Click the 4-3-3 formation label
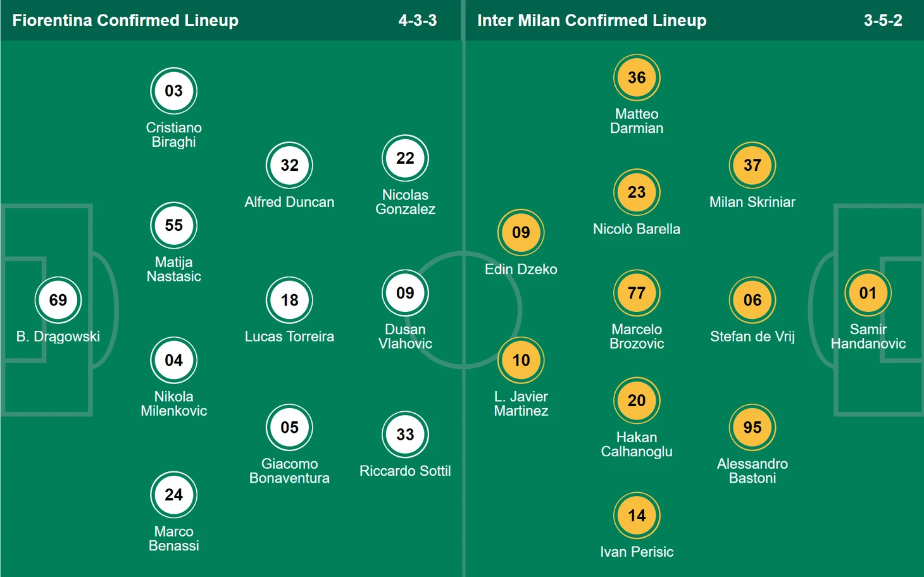The image size is (924, 577). point(418,20)
